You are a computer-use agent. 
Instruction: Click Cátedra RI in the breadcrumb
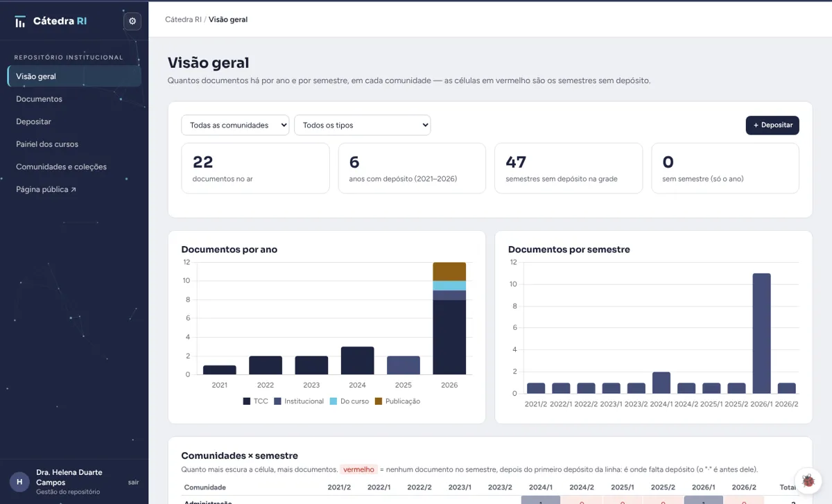183,19
